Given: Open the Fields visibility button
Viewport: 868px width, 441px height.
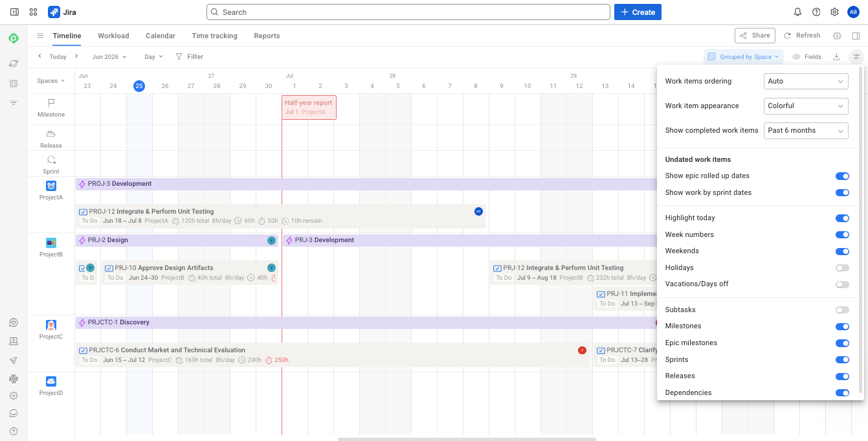Looking at the screenshot, I should (x=807, y=57).
